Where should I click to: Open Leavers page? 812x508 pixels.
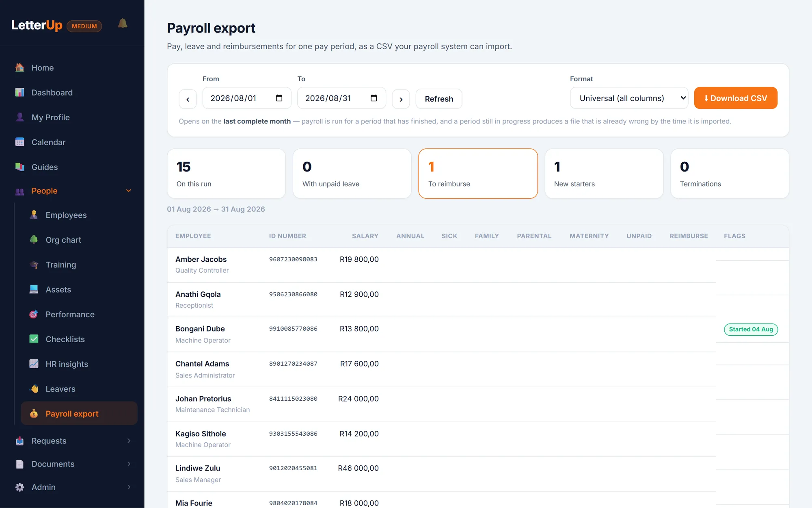pyautogui.click(x=79, y=389)
